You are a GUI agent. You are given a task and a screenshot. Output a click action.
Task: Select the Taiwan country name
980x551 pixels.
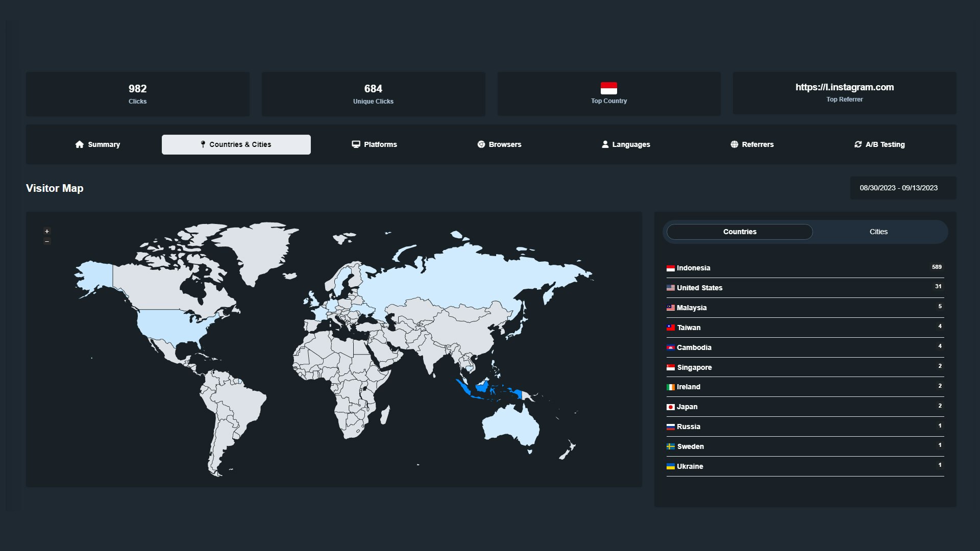coord(689,328)
